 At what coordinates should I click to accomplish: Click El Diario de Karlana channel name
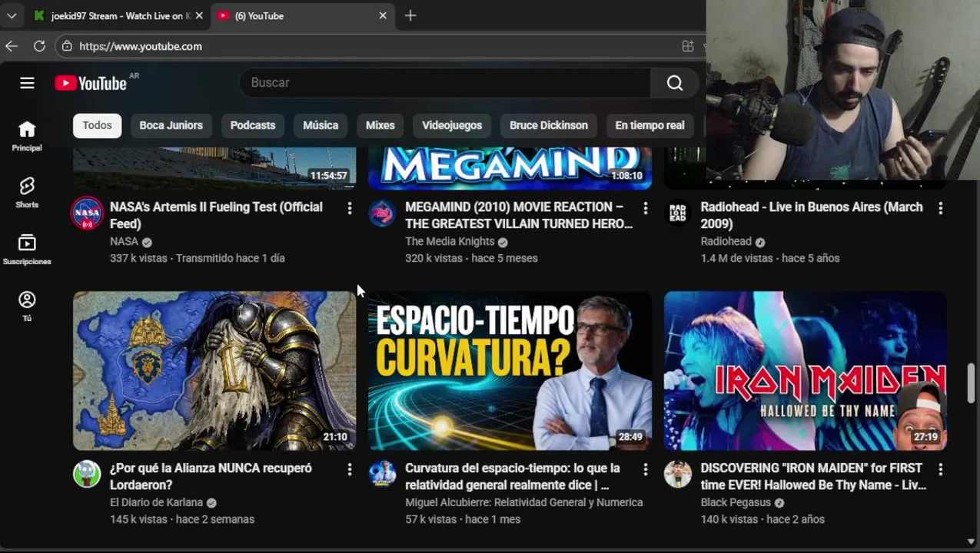click(156, 502)
